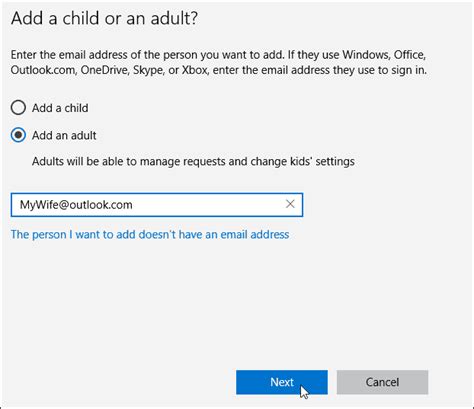Focus the email address input field
The width and height of the screenshot is (474, 409).
(157, 205)
